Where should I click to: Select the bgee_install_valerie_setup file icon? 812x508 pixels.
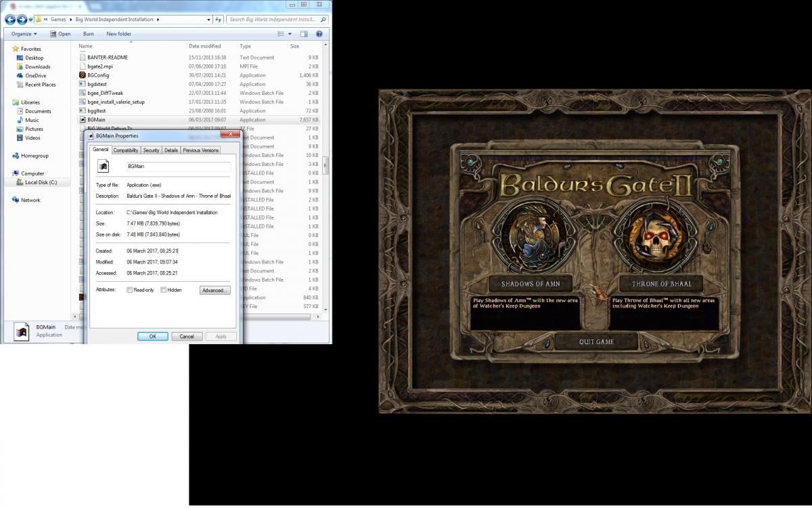(83, 102)
